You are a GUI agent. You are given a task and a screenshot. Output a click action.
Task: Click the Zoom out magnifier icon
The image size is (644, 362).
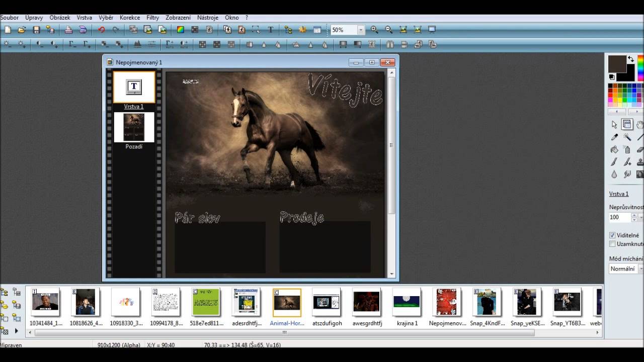[388, 30]
